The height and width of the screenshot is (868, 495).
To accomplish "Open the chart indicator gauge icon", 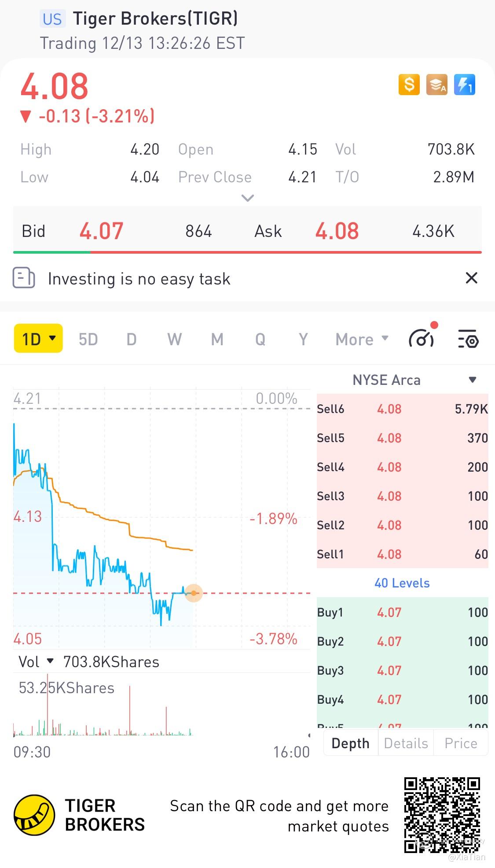I will [422, 339].
